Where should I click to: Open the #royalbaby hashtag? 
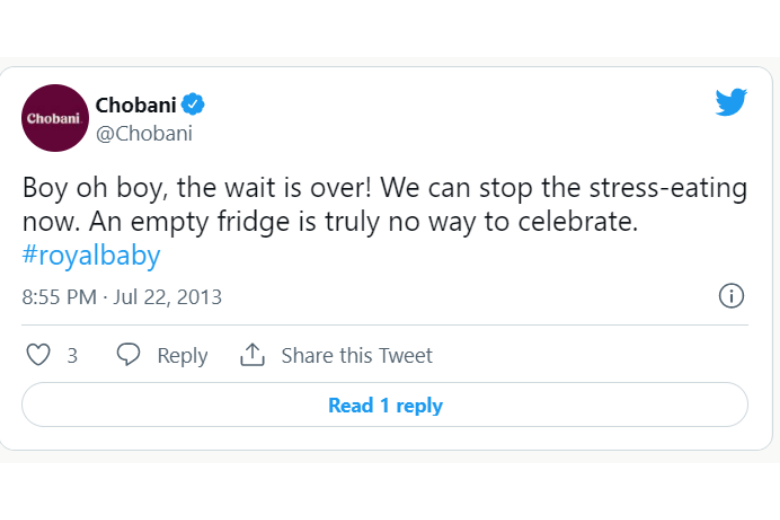(x=91, y=256)
